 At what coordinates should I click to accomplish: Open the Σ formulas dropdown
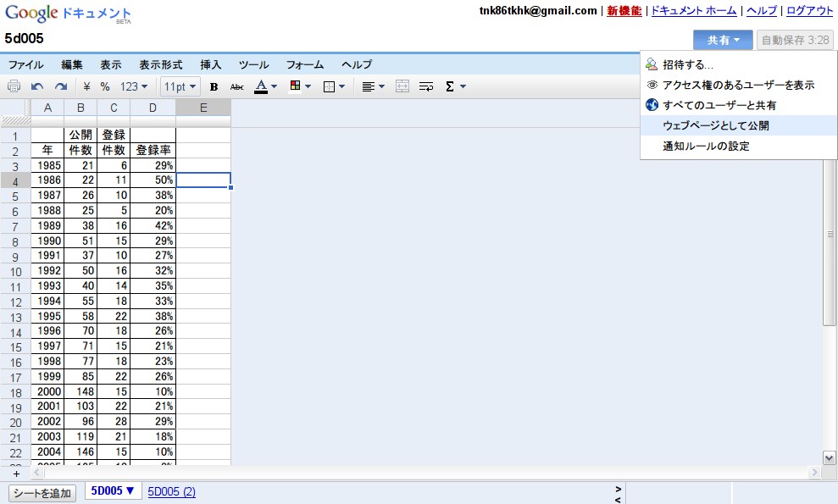[452, 86]
